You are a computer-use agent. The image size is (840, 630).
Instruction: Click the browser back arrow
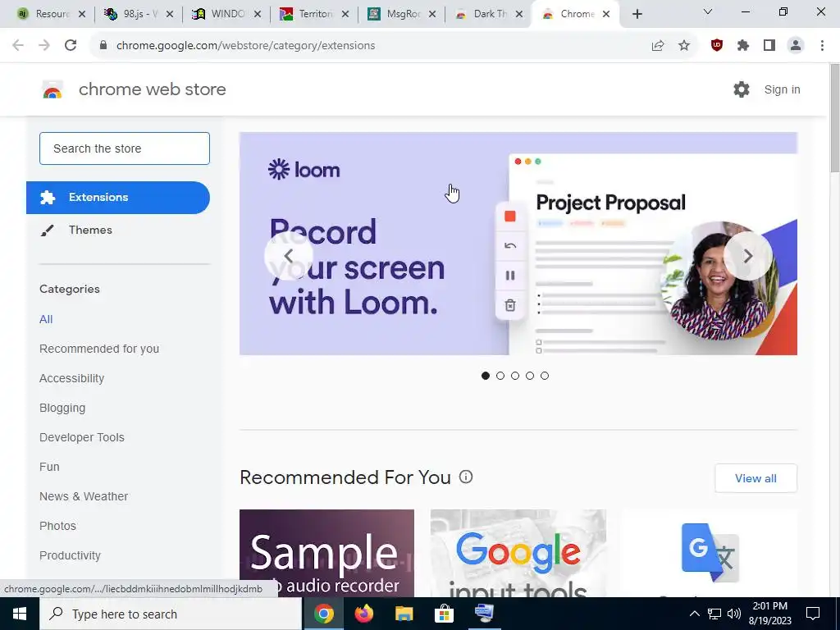[18, 46]
